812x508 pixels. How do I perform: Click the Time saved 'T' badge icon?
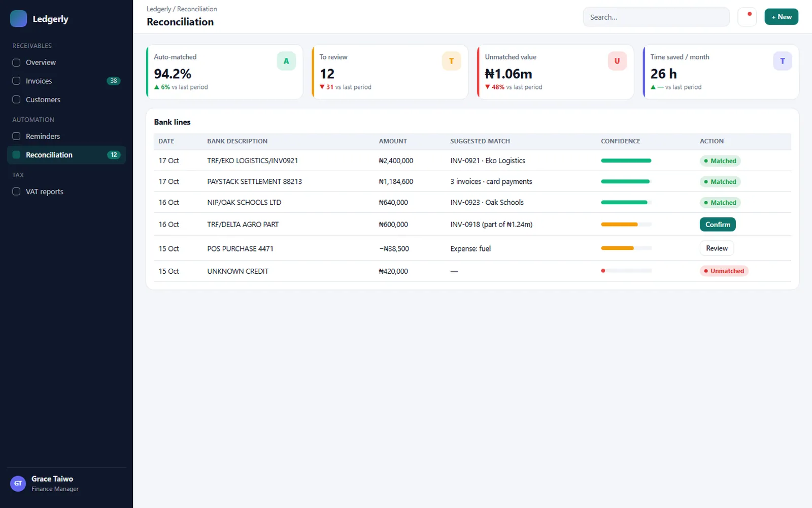click(x=783, y=61)
